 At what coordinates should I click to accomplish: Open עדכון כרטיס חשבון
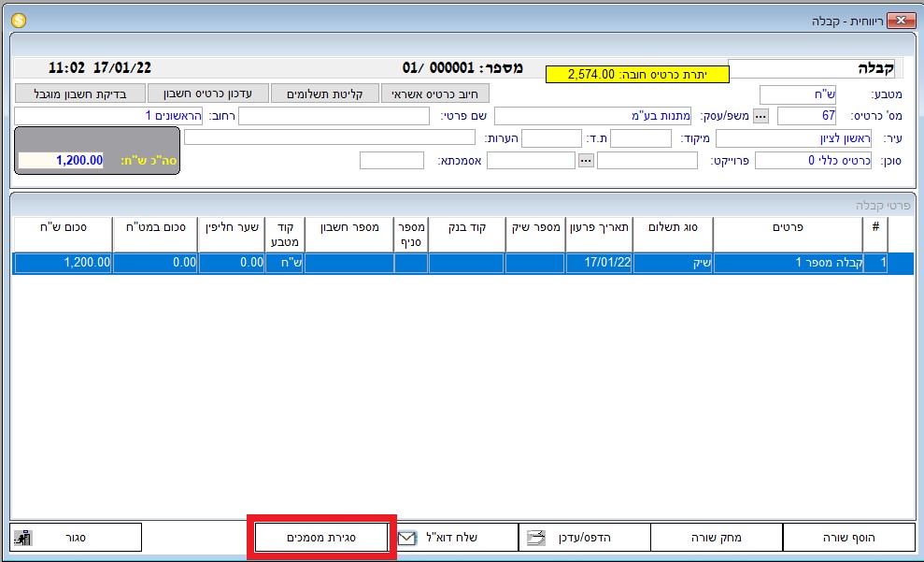click(208, 94)
